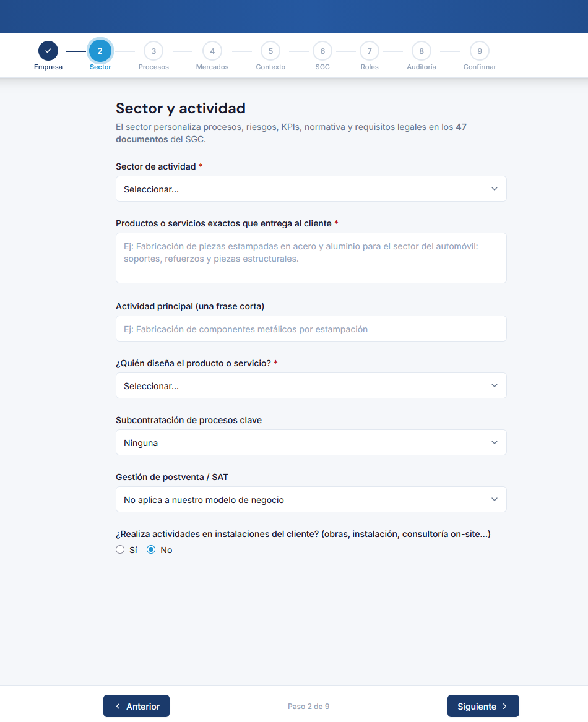This screenshot has width=588, height=722.
Task: Expand the Gestión de postventa / SAT dropdown
Action: tap(311, 499)
